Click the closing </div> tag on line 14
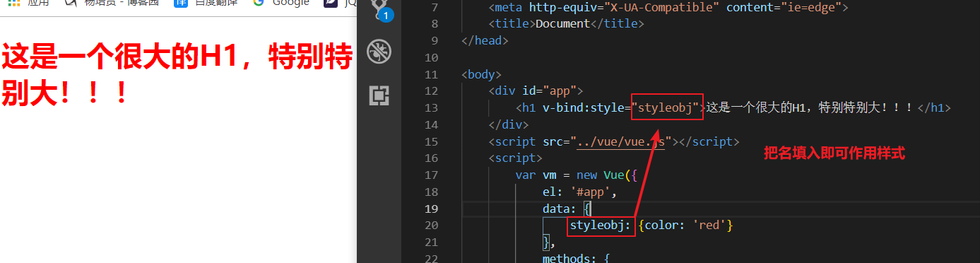980x263 pixels. point(508,124)
